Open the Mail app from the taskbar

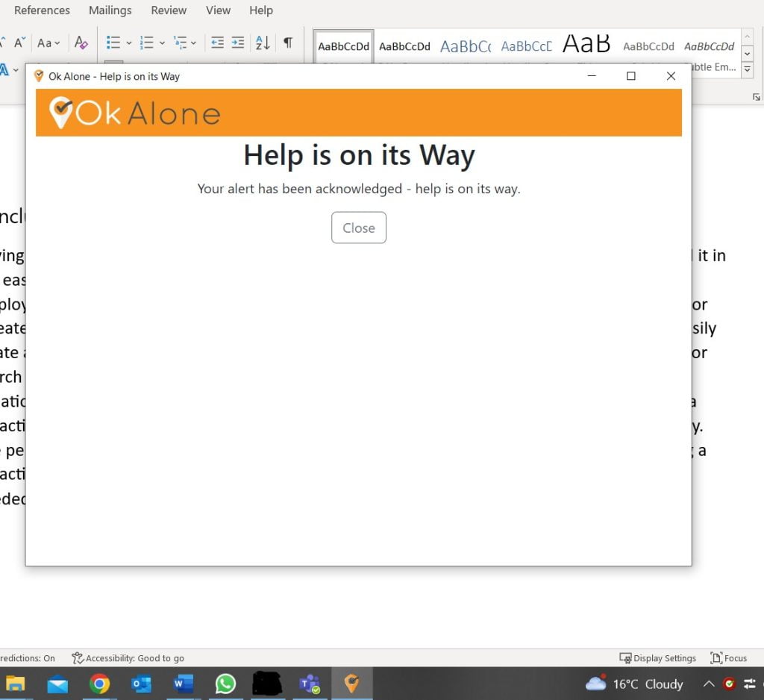(57, 684)
